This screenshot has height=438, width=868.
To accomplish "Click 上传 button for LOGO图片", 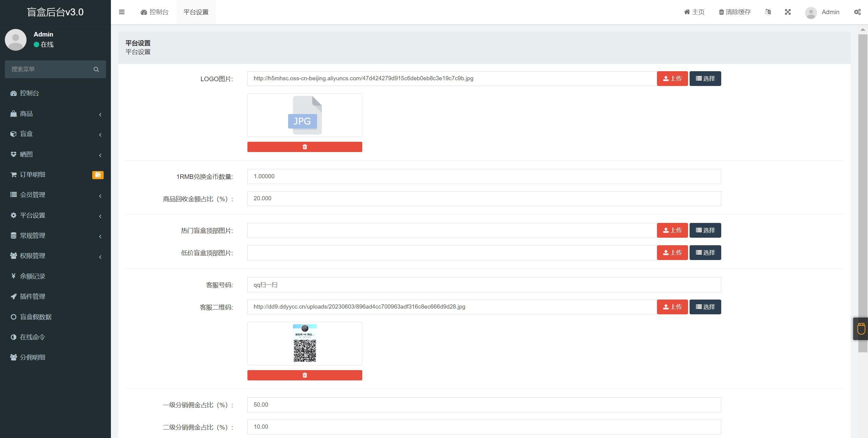I will 672,78.
